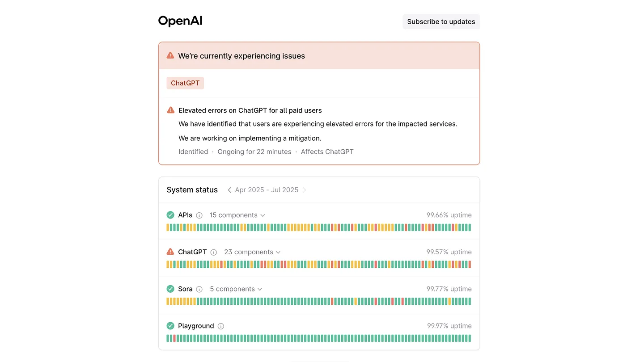This screenshot has width=644, height=362.
Task: Open the info icon next to Playground
Action: coord(221,326)
